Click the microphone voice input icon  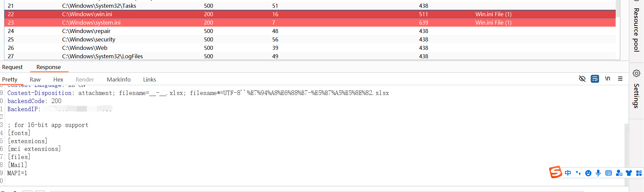pyautogui.click(x=598, y=173)
